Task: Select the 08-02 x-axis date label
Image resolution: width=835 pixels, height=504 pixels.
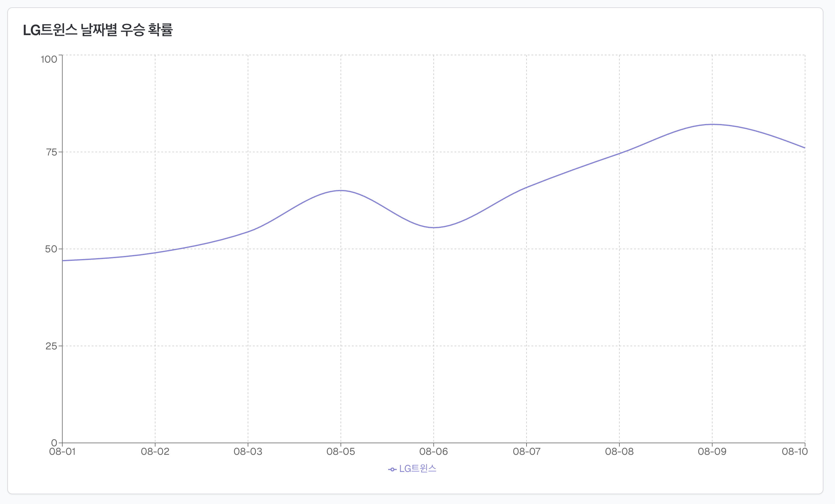Action: [x=155, y=452]
